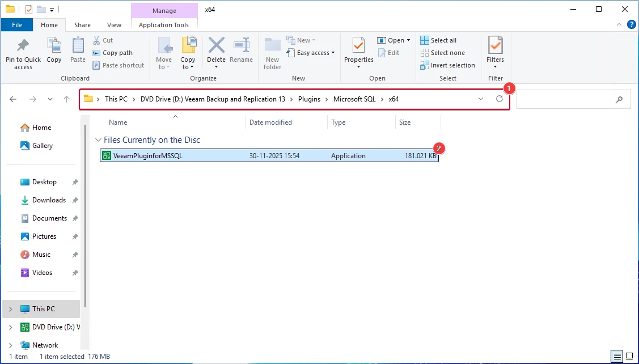Expand Network tree node
Image resolution: width=639 pixels, height=364 pixels.
pos(11,345)
